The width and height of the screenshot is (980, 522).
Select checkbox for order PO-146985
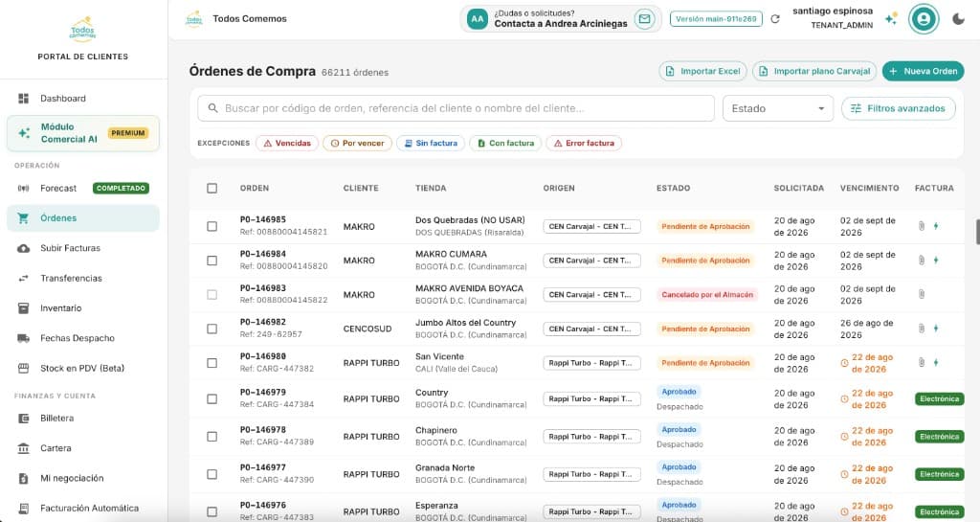tap(212, 226)
